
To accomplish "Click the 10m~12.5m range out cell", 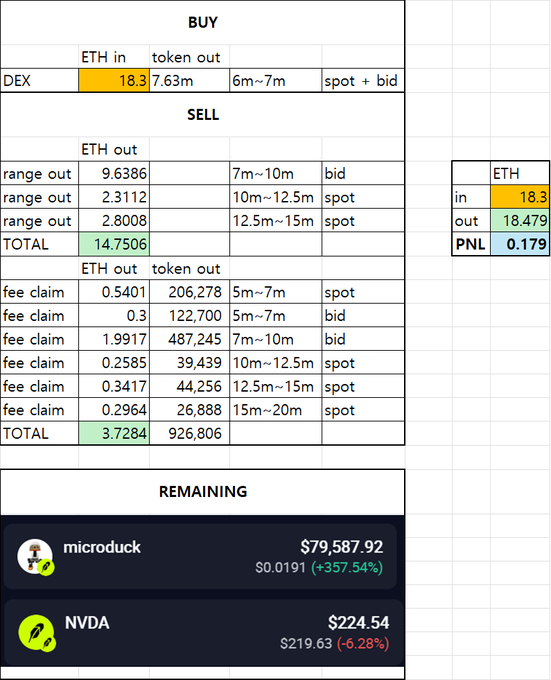I will coord(276,197).
